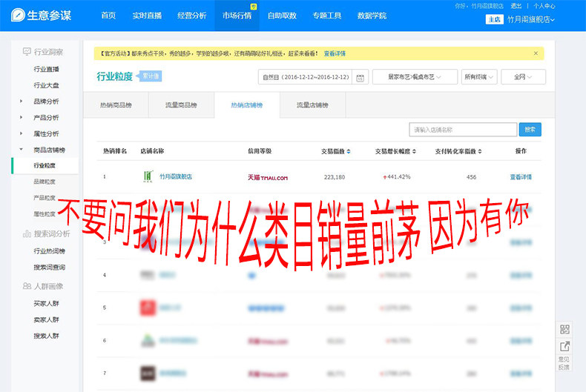Open the 数据学院 menu
This screenshot has width=586, height=392.
[372, 16]
